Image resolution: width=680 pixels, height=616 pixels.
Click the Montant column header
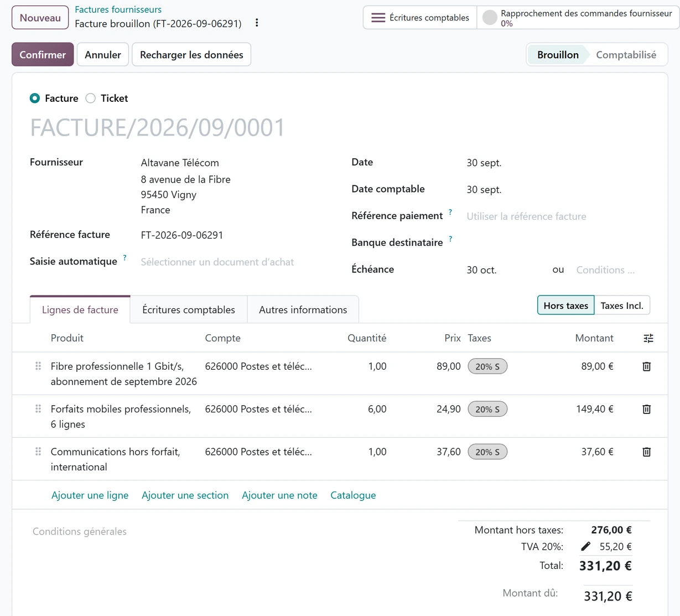594,338
